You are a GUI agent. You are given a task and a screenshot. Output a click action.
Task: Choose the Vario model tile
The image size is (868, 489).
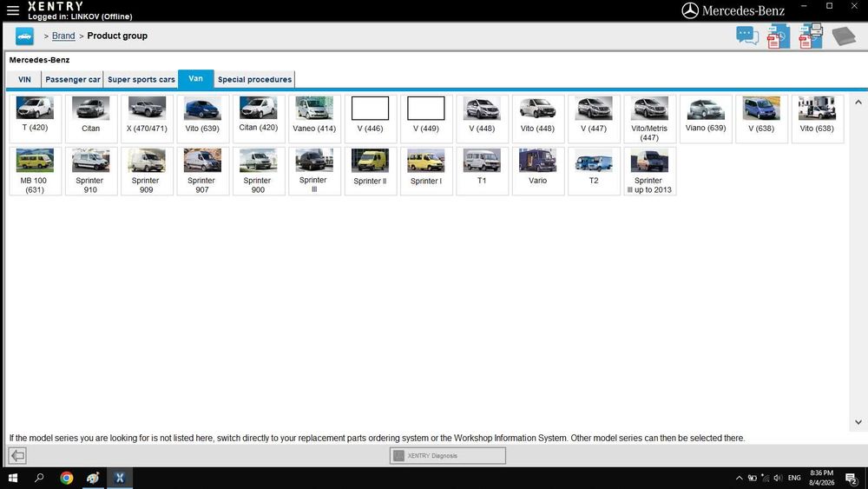coord(538,171)
